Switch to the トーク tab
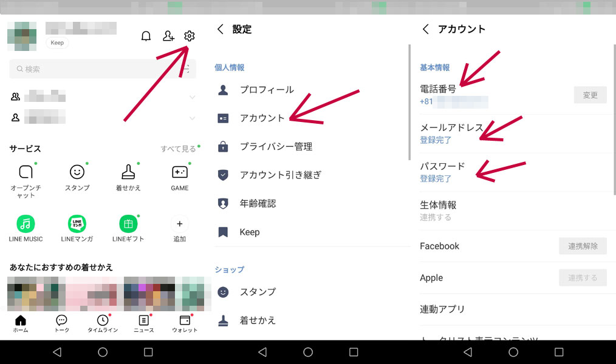Screen dimensions: 616x364 (61, 323)
